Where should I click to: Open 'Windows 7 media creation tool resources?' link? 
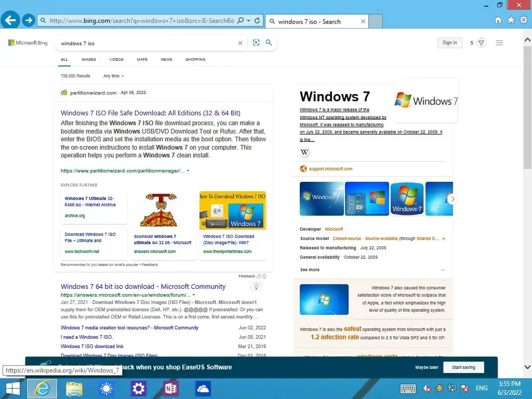point(129,328)
